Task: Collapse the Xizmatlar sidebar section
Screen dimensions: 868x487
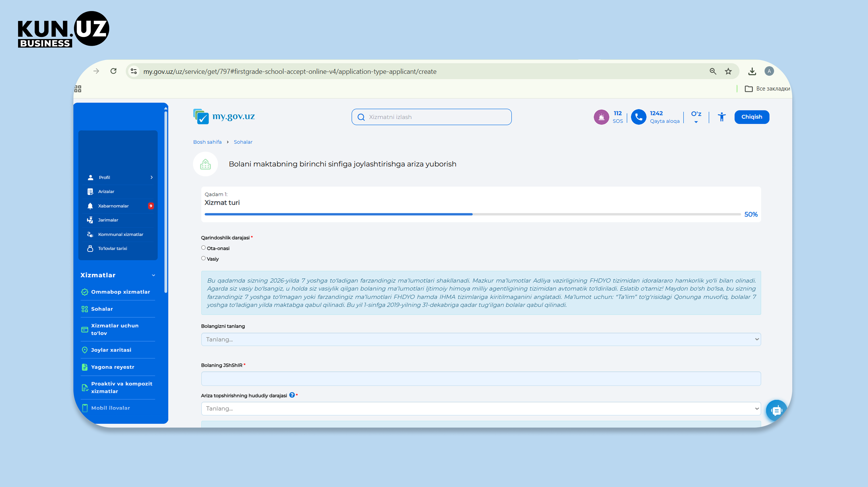Action: 154,275
